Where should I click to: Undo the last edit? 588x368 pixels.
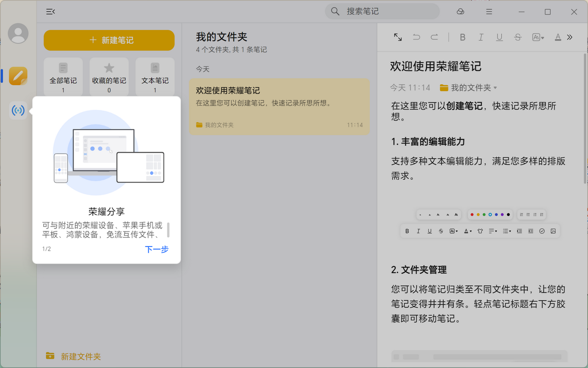pos(417,37)
